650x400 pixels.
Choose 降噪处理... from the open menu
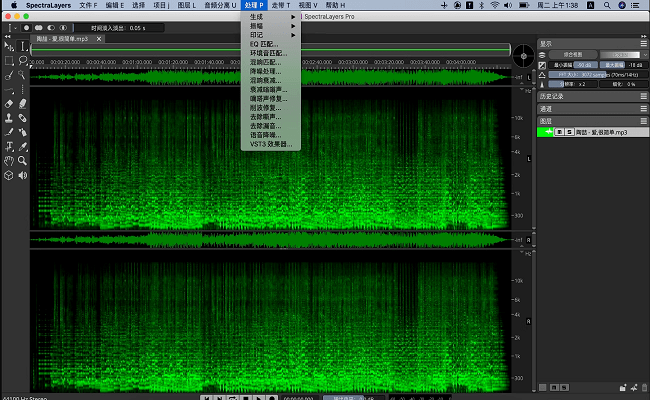[268, 72]
